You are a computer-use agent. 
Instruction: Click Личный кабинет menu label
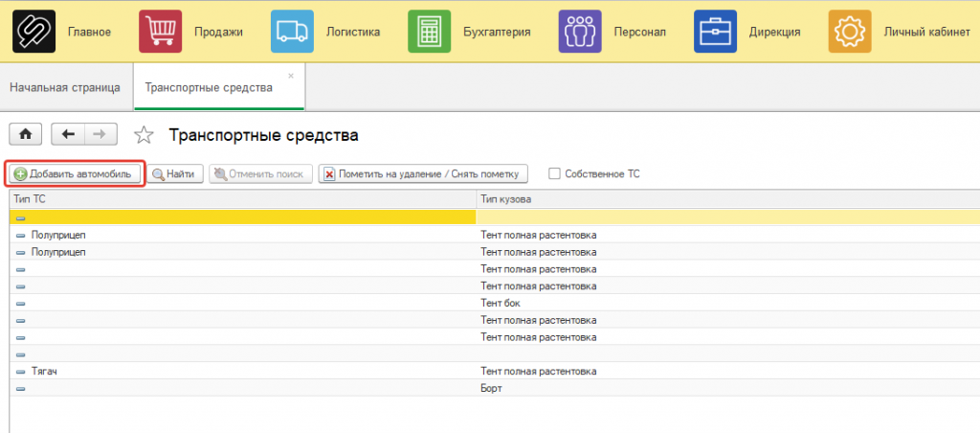pyautogui.click(x=926, y=32)
